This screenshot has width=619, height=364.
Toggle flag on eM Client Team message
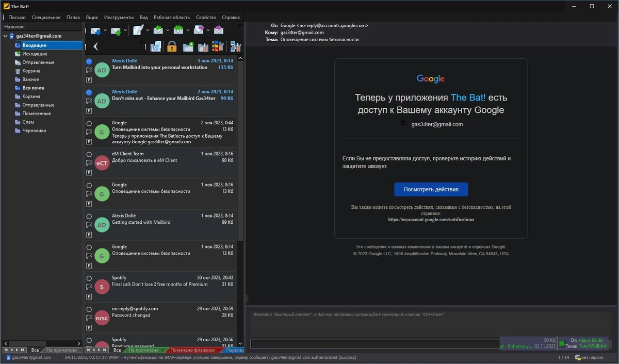tap(89, 163)
